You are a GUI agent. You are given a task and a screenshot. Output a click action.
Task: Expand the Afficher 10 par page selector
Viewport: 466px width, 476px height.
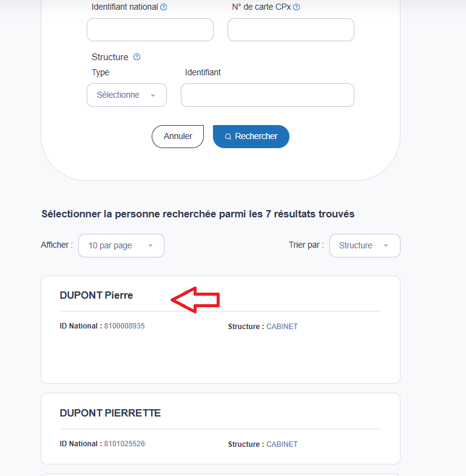tap(121, 245)
